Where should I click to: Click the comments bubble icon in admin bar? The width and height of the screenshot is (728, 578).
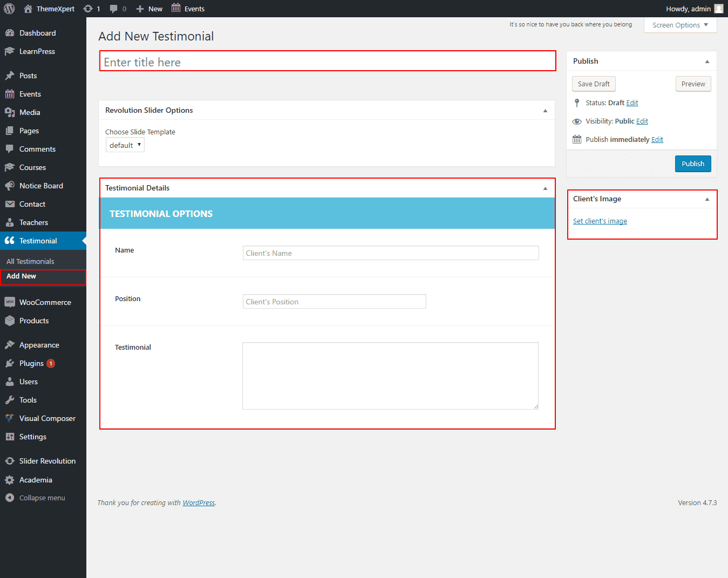(114, 9)
